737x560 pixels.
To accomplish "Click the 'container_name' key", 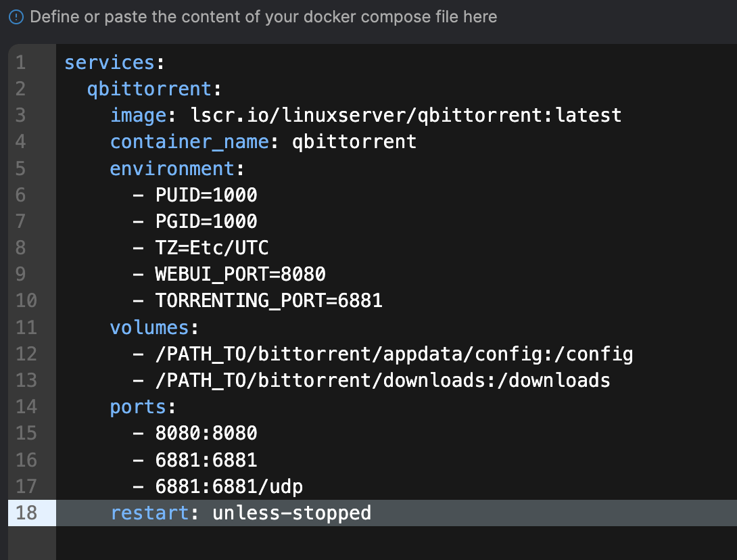I will [189, 141].
